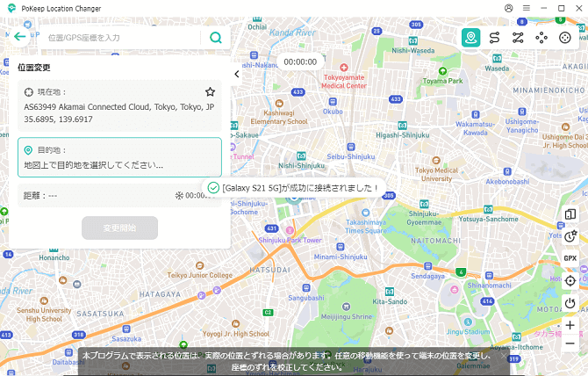Open the jump teleport mode icon
The height and width of the screenshot is (376, 588).
coord(542,38)
